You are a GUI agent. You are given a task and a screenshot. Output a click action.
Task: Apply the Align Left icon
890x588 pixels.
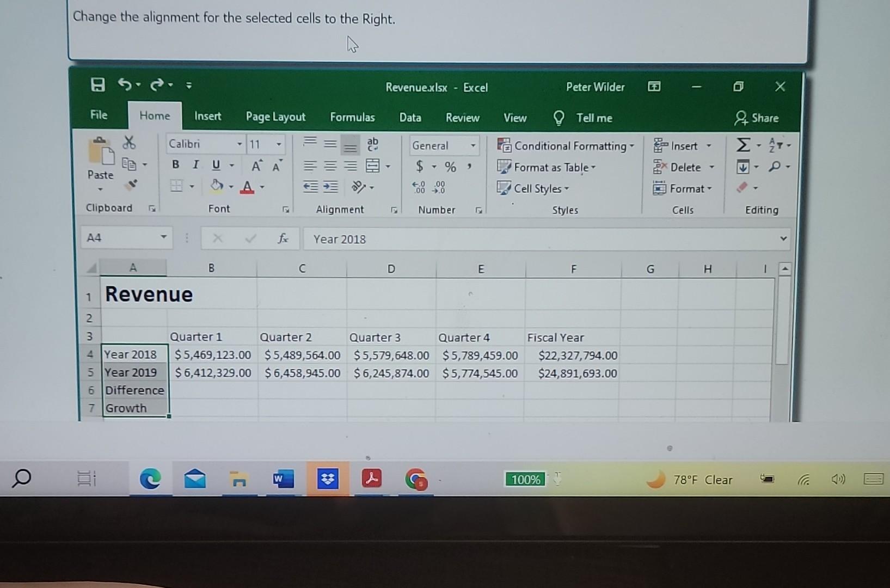(310, 166)
